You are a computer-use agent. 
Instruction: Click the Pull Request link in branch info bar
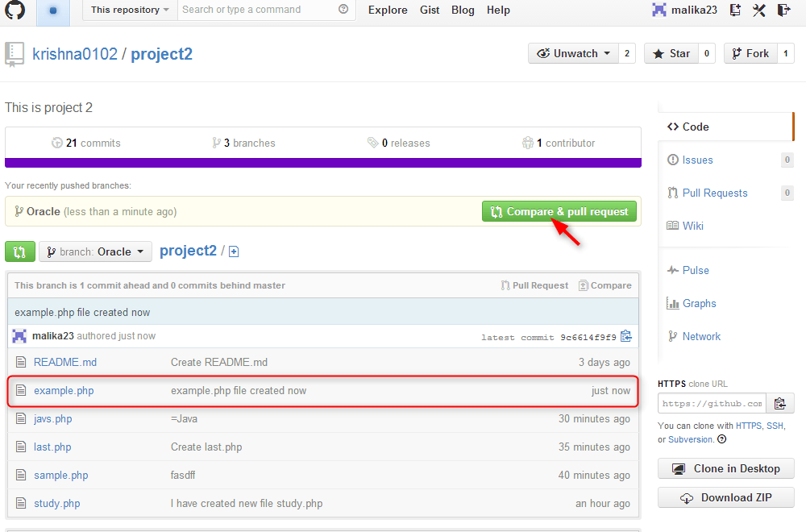click(534, 285)
